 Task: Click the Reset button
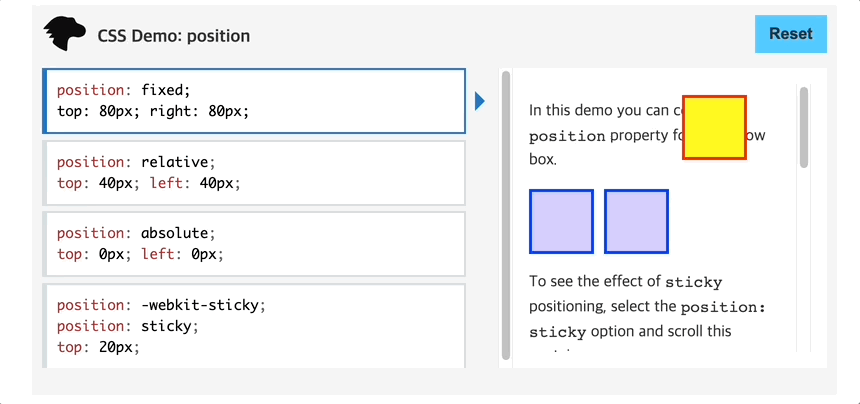tap(790, 34)
